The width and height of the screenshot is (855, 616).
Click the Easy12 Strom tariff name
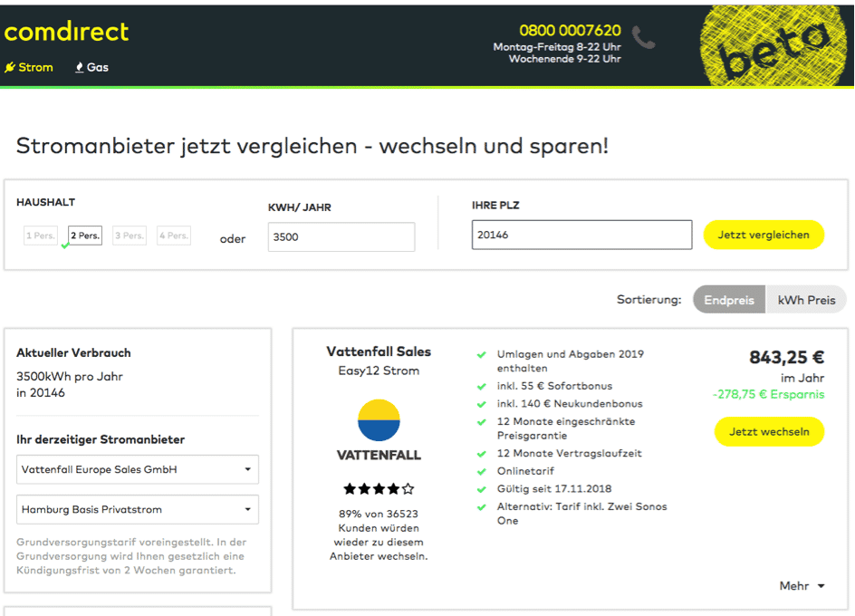[x=379, y=371]
